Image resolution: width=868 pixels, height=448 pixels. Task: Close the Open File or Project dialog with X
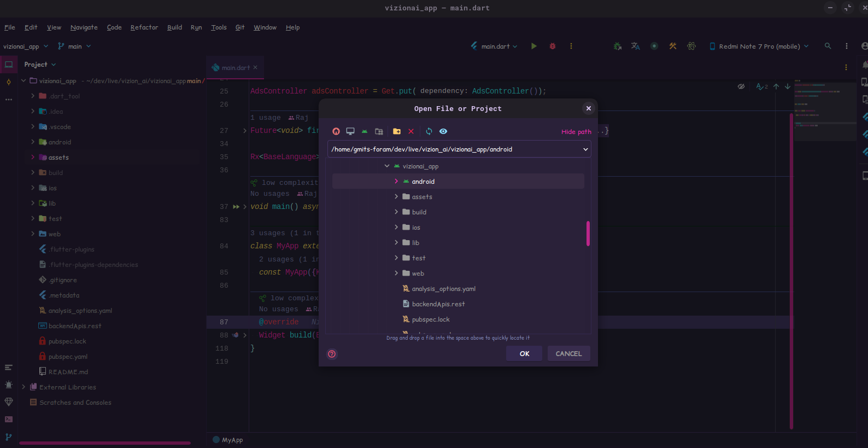(589, 108)
